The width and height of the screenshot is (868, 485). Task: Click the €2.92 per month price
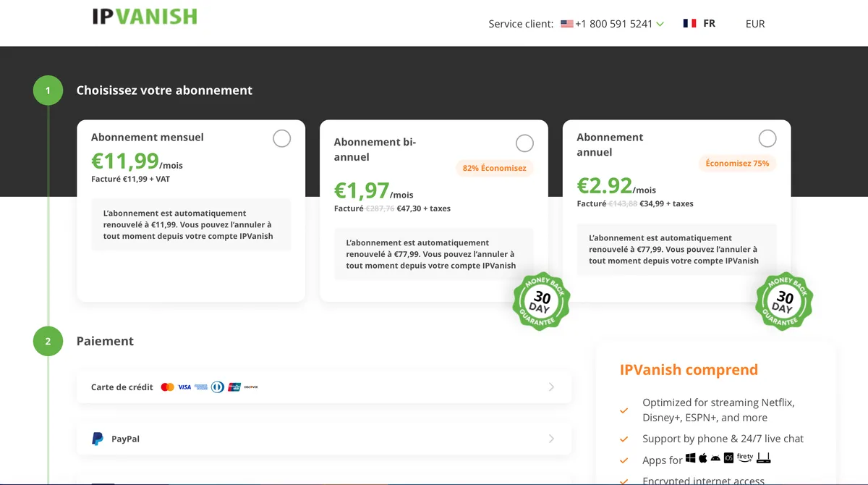point(605,185)
